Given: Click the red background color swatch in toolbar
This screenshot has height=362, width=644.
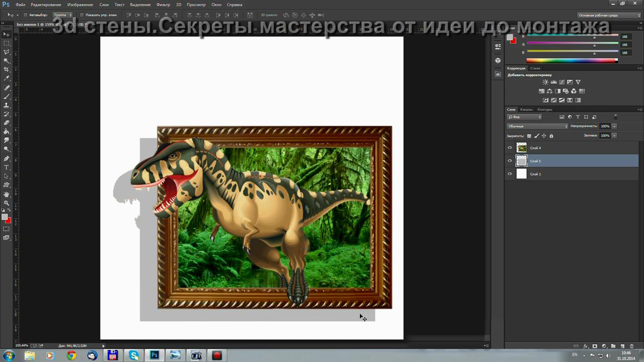Looking at the screenshot, I should [x=8, y=221].
